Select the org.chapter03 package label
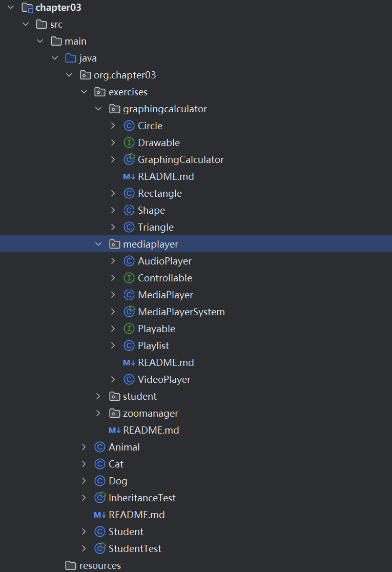392x572 pixels. point(125,75)
